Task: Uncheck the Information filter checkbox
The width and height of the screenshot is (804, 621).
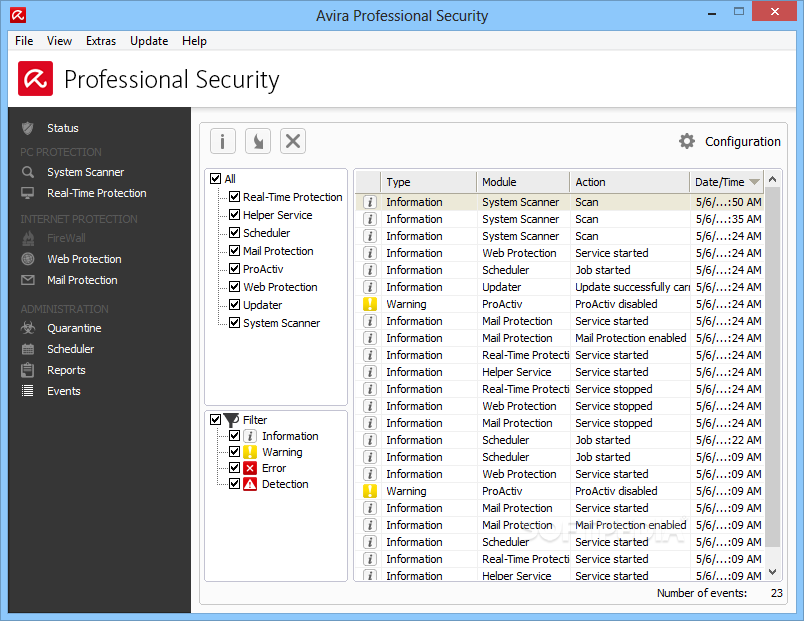Action: tap(234, 436)
